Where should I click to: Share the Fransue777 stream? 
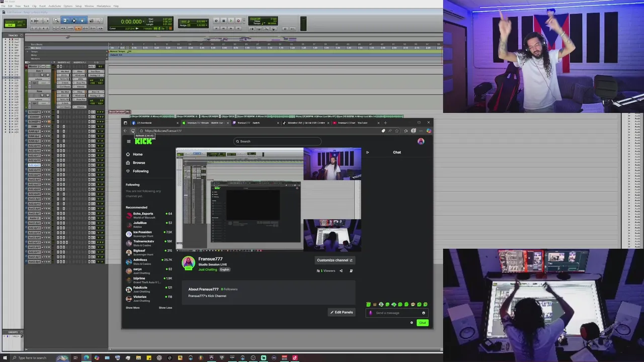[341, 271]
